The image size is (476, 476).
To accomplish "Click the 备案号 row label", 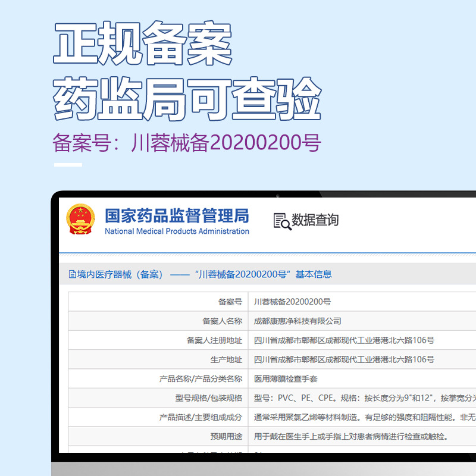I will (x=230, y=302).
